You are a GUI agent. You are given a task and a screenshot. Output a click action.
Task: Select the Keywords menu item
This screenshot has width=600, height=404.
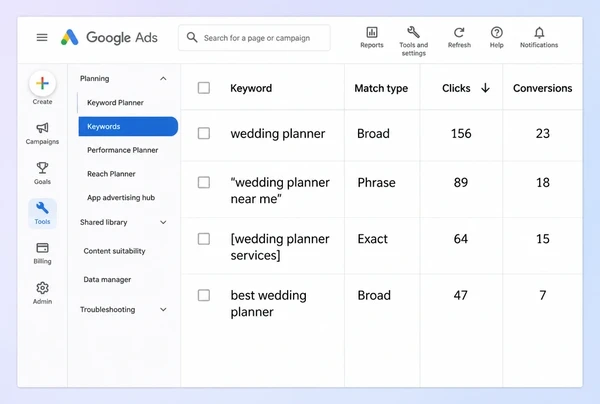(128, 126)
